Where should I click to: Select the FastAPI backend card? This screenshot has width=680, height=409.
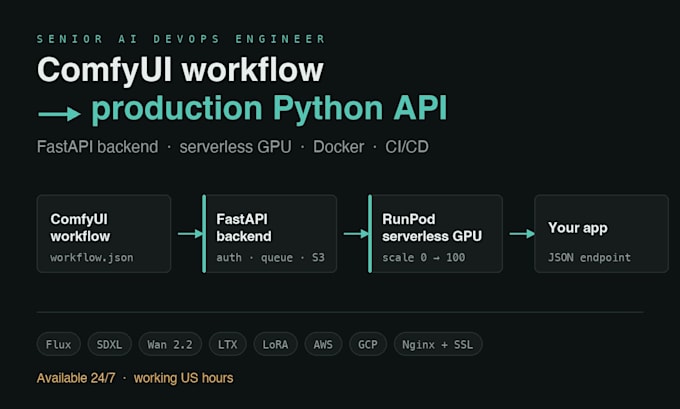[x=270, y=234]
